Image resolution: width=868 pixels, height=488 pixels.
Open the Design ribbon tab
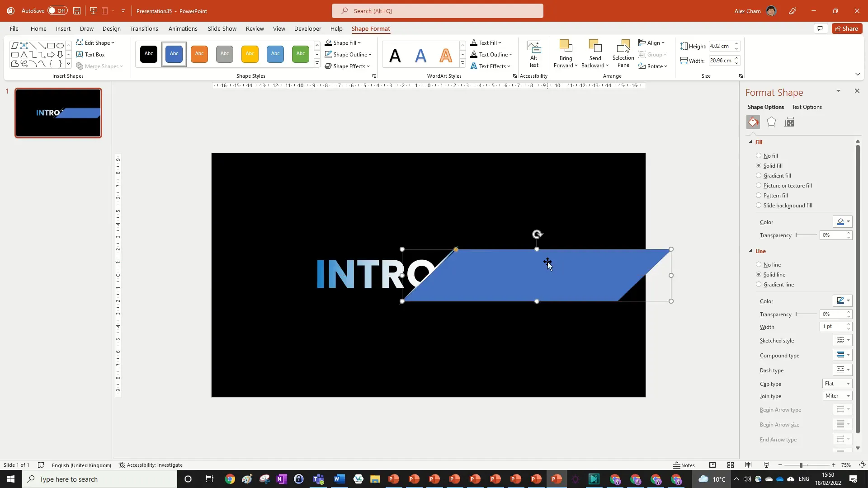pos(112,28)
